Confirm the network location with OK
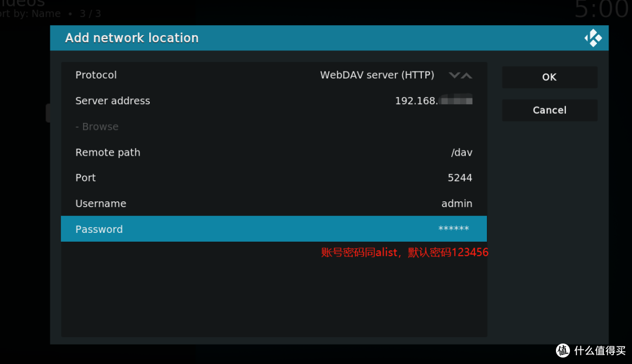Screen dimensions: 632x364 tap(549, 77)
